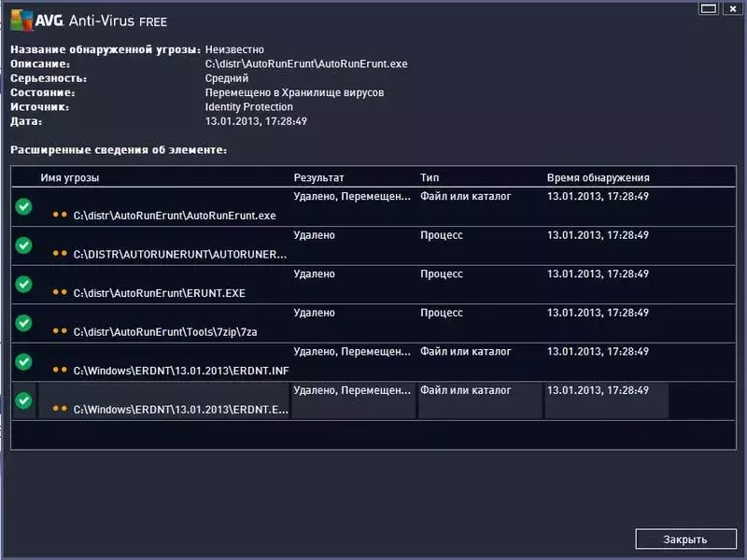Click orange dots beside Tools\7zip\7za path
Screen dimensions: 747x560
60,331
